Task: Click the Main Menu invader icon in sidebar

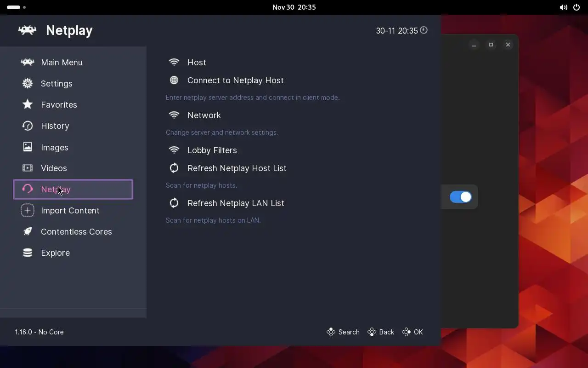Action: pos(28,62)
